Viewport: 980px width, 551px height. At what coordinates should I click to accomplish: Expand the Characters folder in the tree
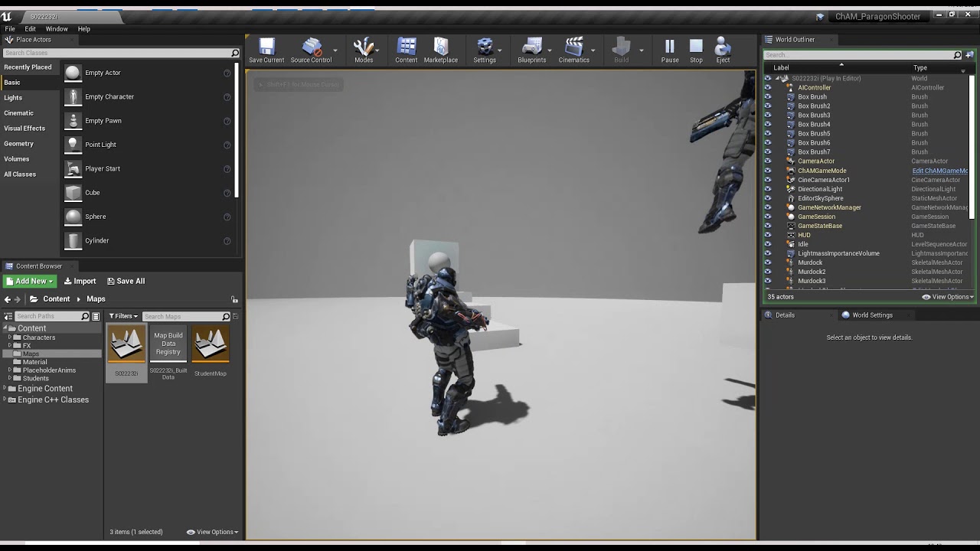tap(10, 337)
